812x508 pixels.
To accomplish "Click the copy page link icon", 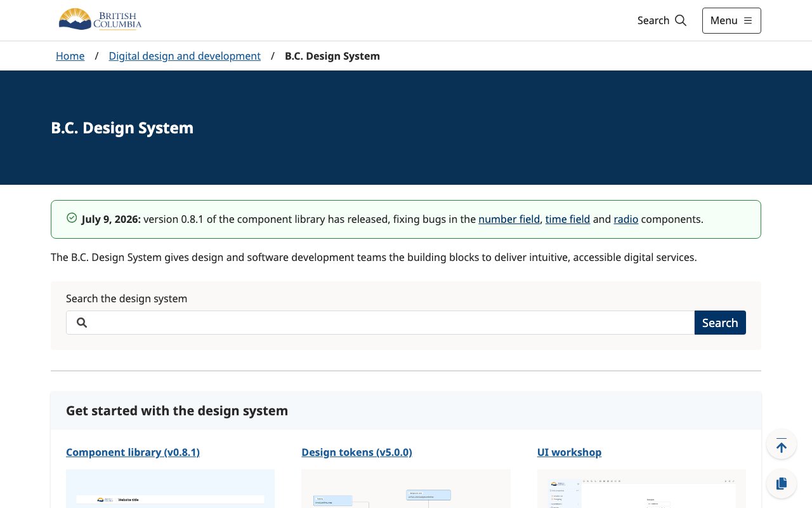I will (782, 483).
